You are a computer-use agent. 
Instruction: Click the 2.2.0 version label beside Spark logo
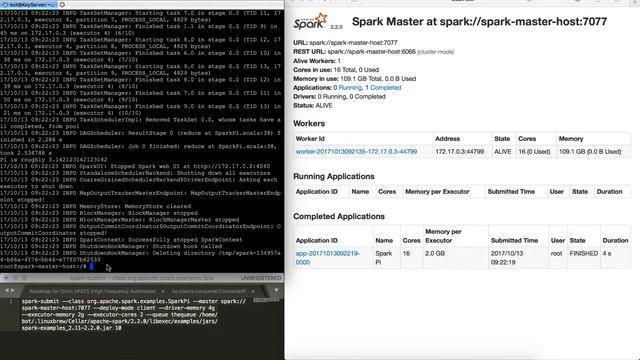tap(336, 27)
